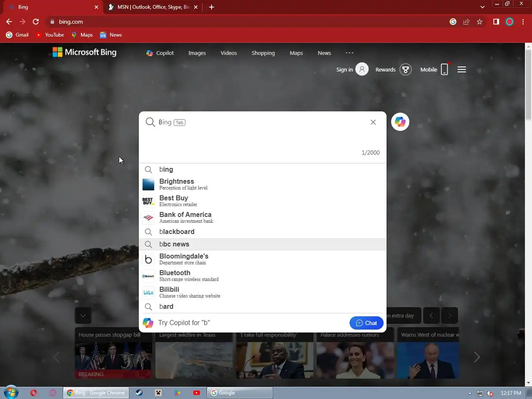Open Windows Start button
532x399 pixels.
[x=11, y=392]
